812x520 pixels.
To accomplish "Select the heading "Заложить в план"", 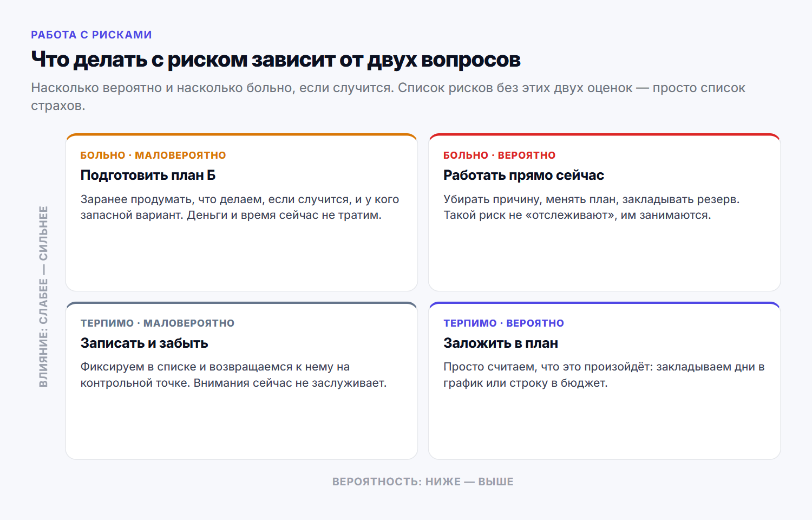I will [x=501, y=343].
